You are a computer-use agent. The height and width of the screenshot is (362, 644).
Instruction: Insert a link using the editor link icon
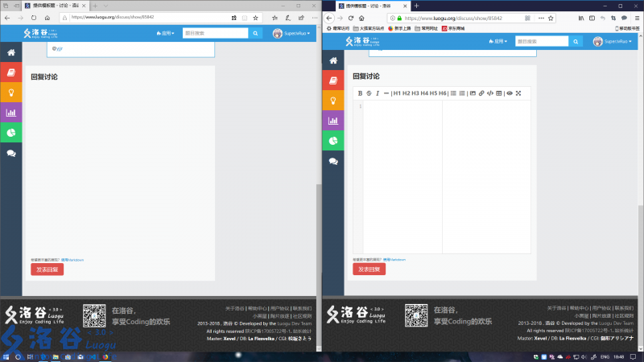point(481,93)
